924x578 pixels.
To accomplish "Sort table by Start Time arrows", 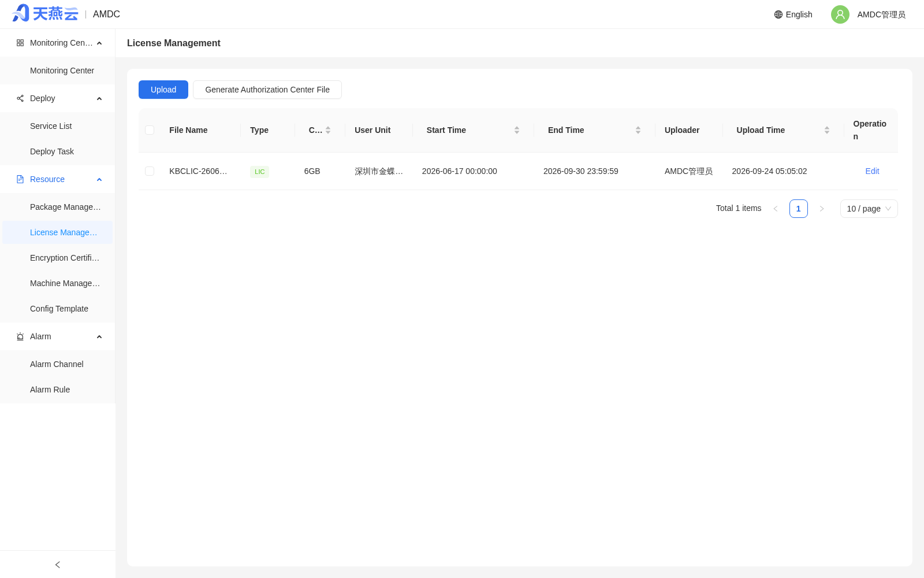I will pyautogui.click(x=517, y=130).
